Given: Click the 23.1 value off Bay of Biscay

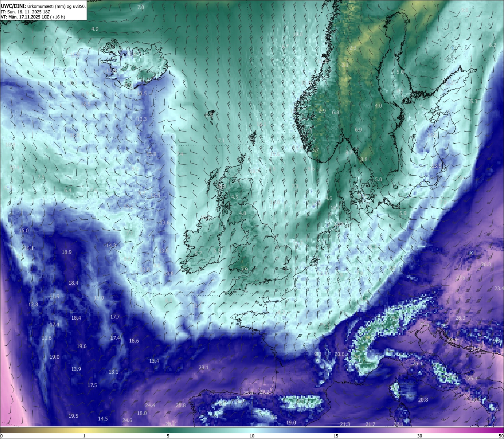Looking at the screenshot, I should point(204,367).
